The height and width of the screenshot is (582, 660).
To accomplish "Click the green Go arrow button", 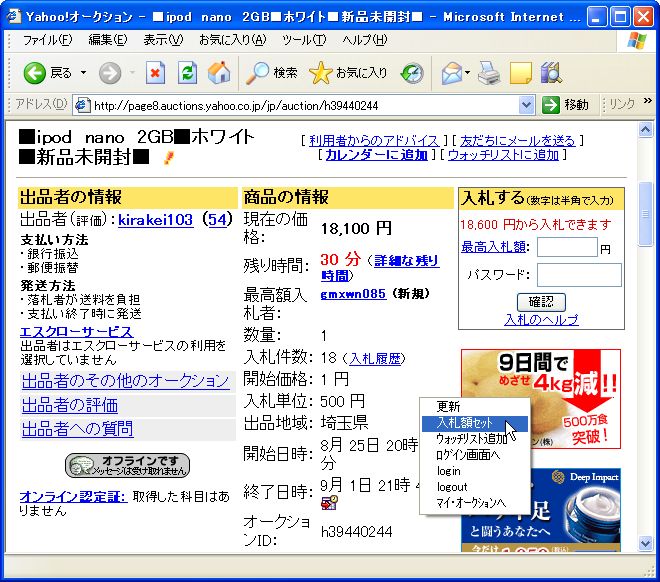I will (x=551, y=105).
